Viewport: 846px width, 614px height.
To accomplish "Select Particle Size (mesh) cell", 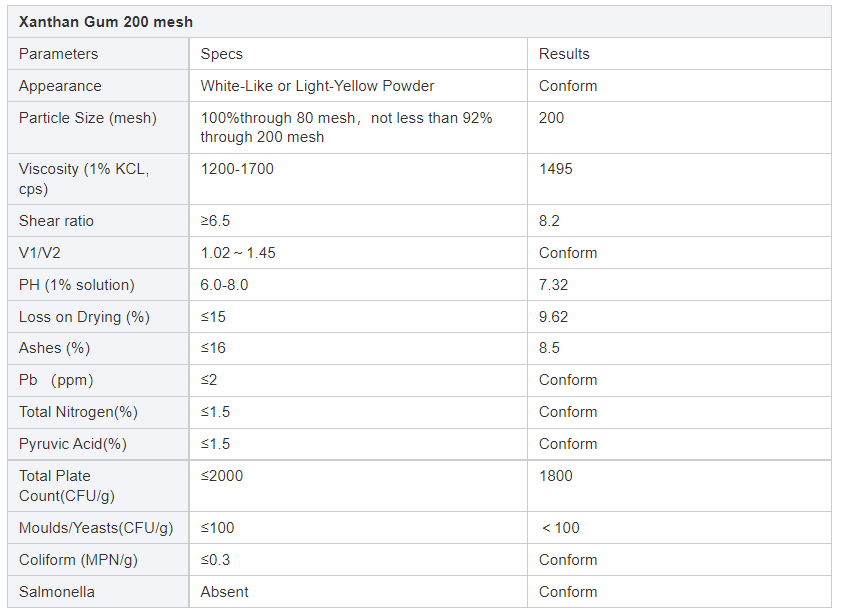I will tap(88, 118).
